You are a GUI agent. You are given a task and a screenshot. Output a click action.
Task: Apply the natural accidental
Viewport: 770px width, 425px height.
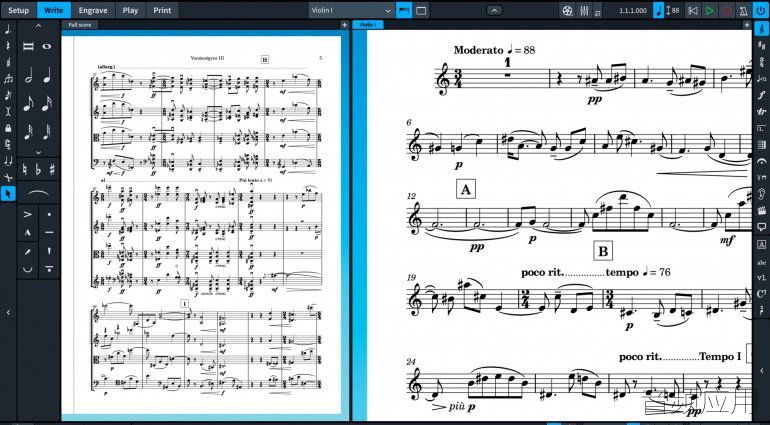(26, 170)
